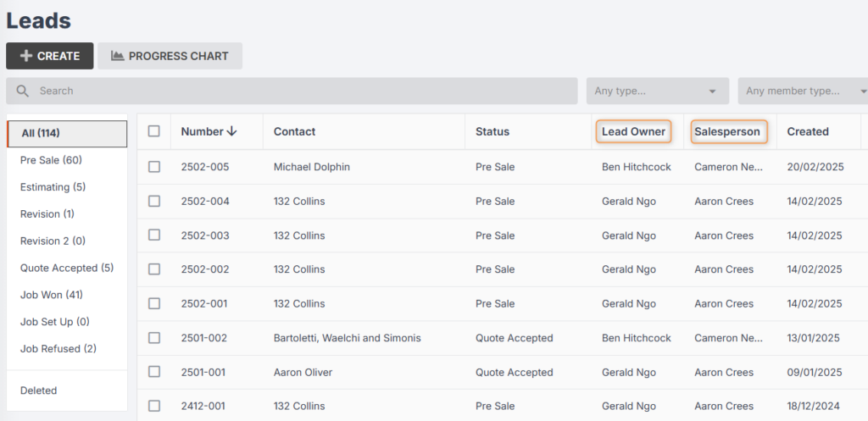Image resolution: width=868 pixels, height=421 pixels.
Task: Click the plus icon on Create button
Action: click(26, 56)
